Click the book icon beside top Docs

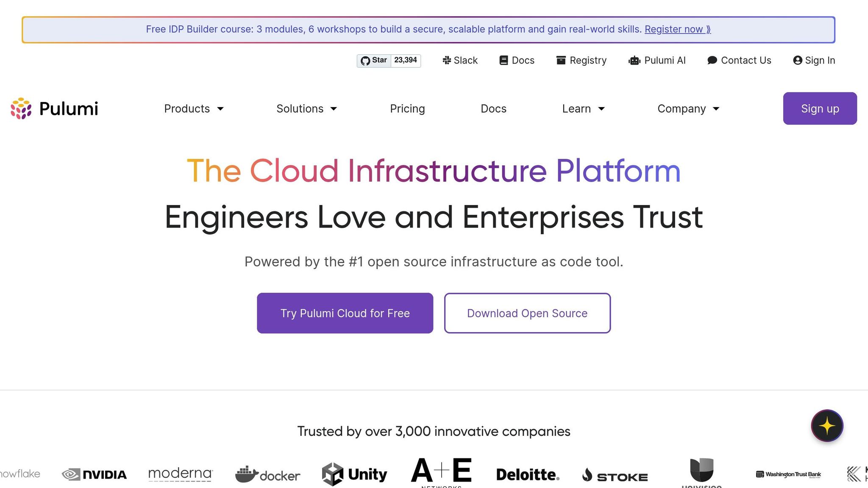point(504,61)
